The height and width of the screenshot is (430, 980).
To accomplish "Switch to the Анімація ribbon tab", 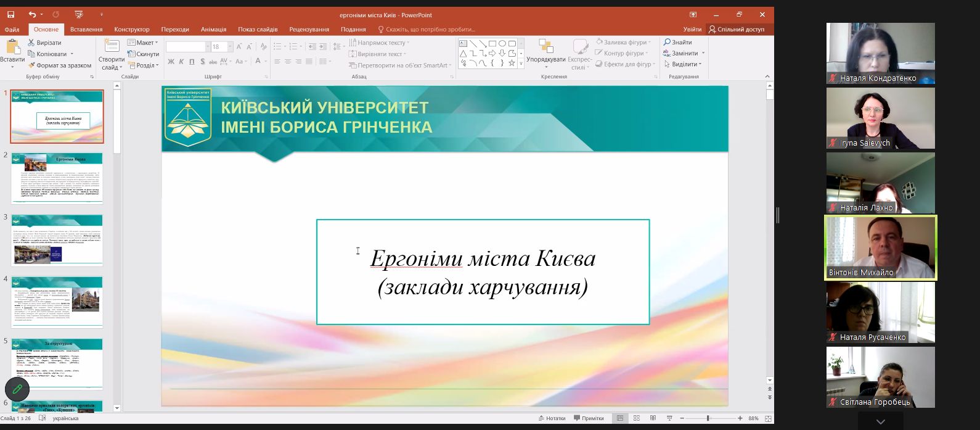I will pyautogui.click(x=213, y=29).
